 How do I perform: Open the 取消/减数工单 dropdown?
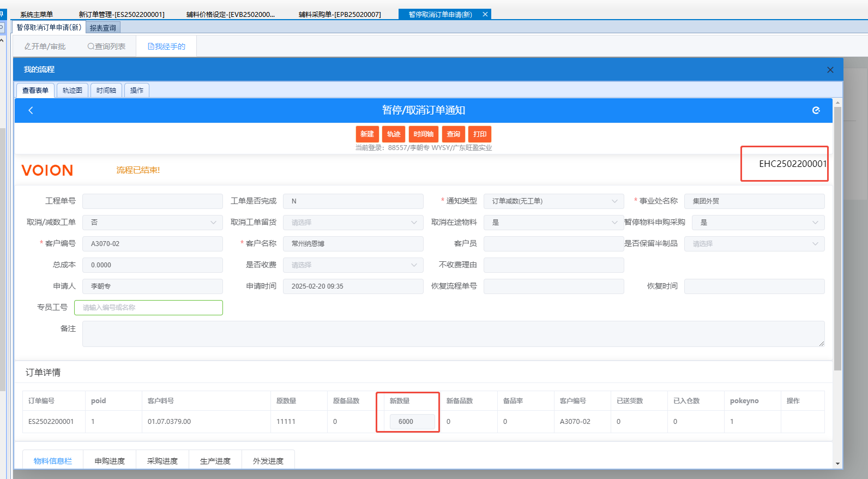pyautogui.click(x=153, y=223)
